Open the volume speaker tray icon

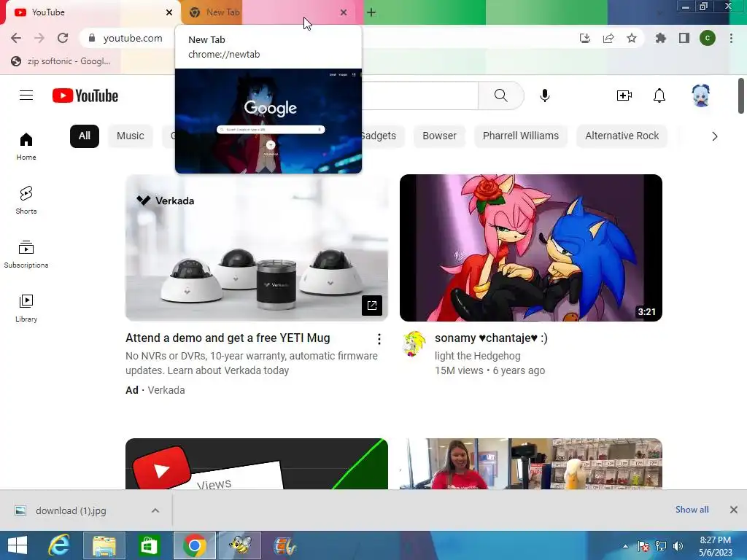click(x=678, y=545)
